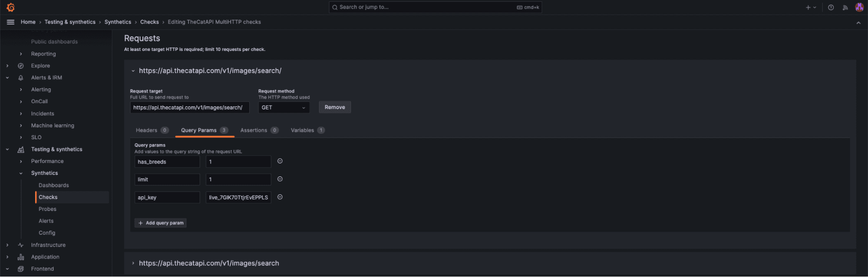
Task: Collapse the Alerts & IRM section
Action: 7,78
